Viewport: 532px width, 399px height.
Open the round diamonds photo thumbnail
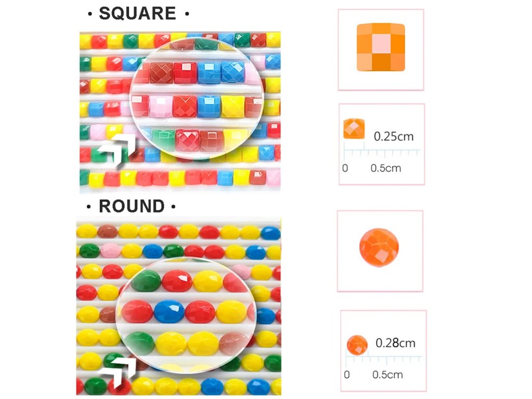[179, 307]
